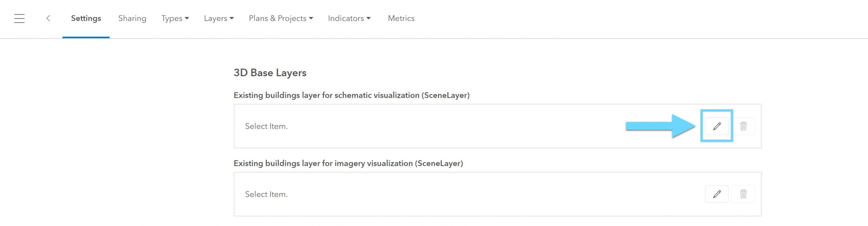Select the Settings tab
Viewport: 868px width, 226px height.
point(86,19)
